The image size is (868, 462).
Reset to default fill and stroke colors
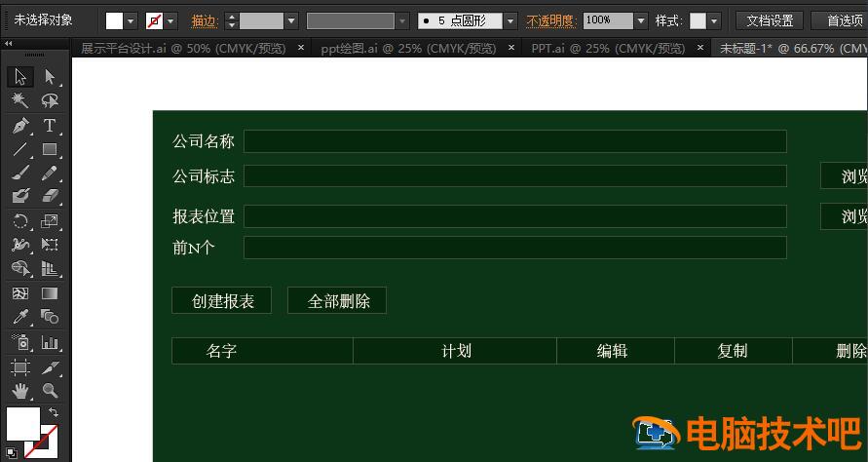pyautogui.click(x=11, y=453)
